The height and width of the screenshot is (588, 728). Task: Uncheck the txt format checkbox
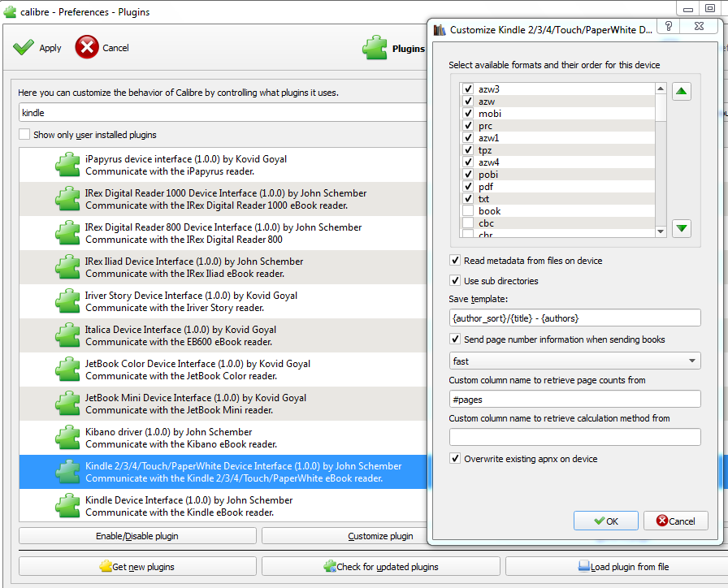pos(467,199)
